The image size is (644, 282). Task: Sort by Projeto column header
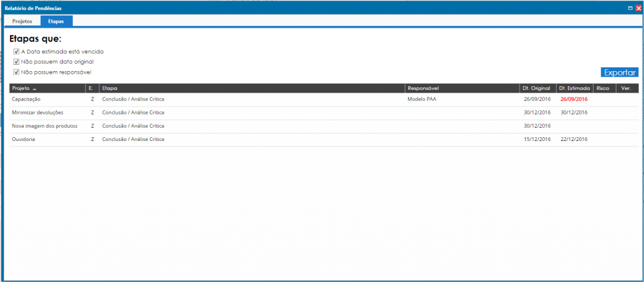pos(47,88)
